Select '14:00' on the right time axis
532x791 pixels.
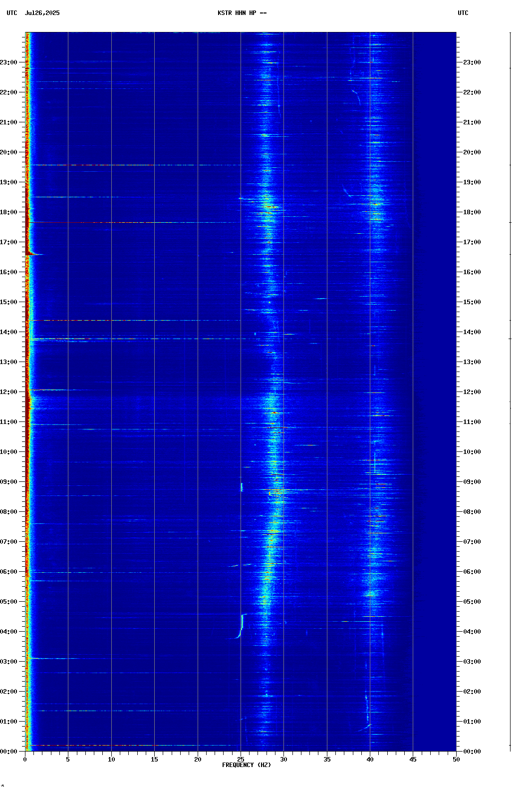coord(472,332)
